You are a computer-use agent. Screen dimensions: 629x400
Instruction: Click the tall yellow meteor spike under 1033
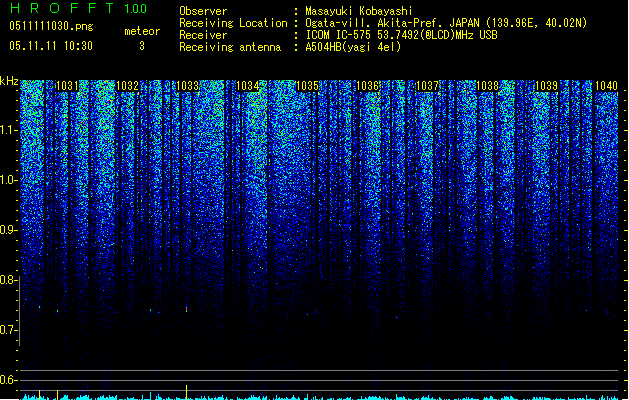click(187, 392)
